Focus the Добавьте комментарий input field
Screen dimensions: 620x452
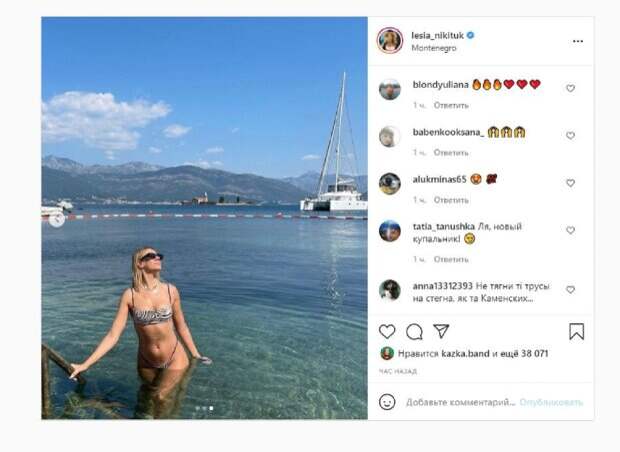[x=461, y=403]
